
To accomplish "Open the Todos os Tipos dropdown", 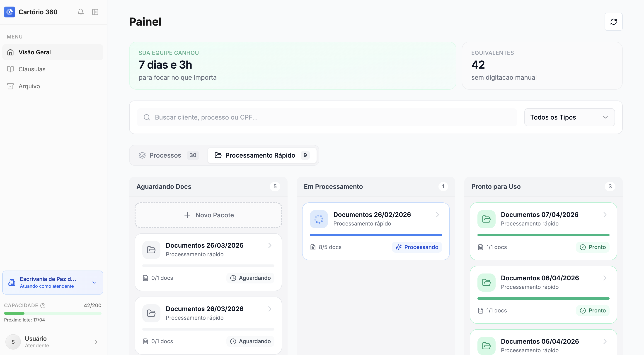I will pyautogui.click(x=569, y=117).
